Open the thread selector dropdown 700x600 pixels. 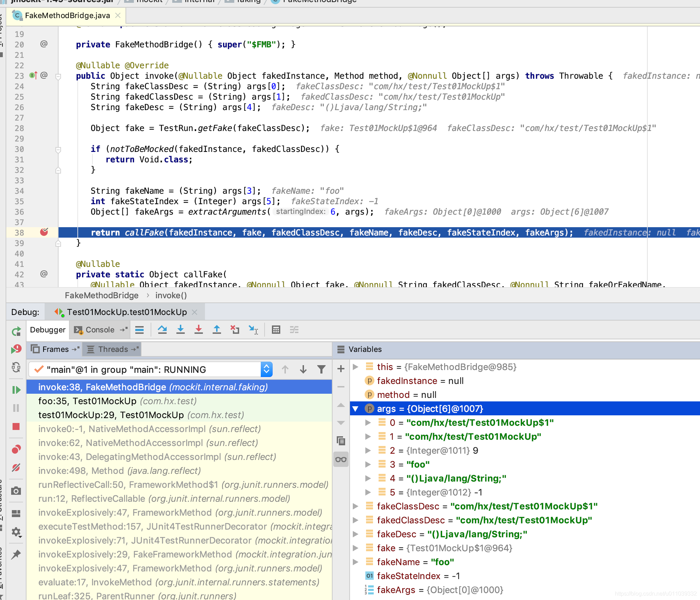[266, 369]
